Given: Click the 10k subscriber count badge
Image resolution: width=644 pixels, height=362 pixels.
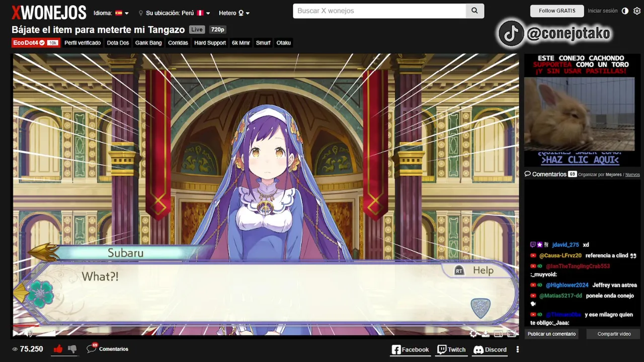Looking at the screenshot, I should 53,43.
